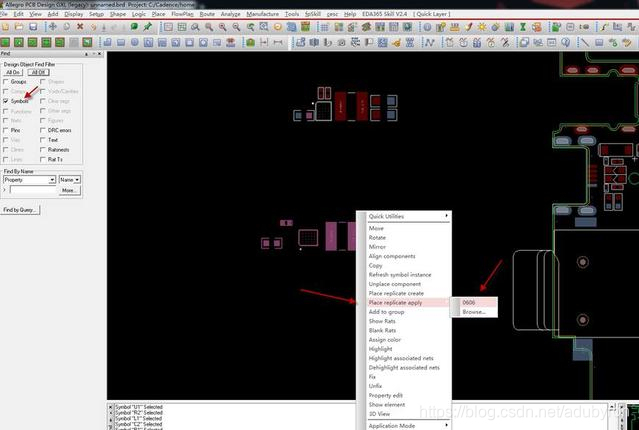The image size is (639, 430).
Task: Enable the Shapes checkbox
Action: [x=43, y=82]
